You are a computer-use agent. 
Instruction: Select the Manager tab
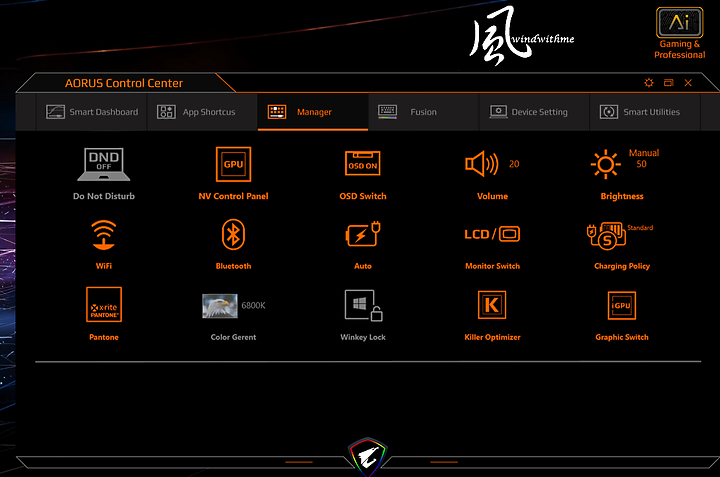(x=313, y=112)
